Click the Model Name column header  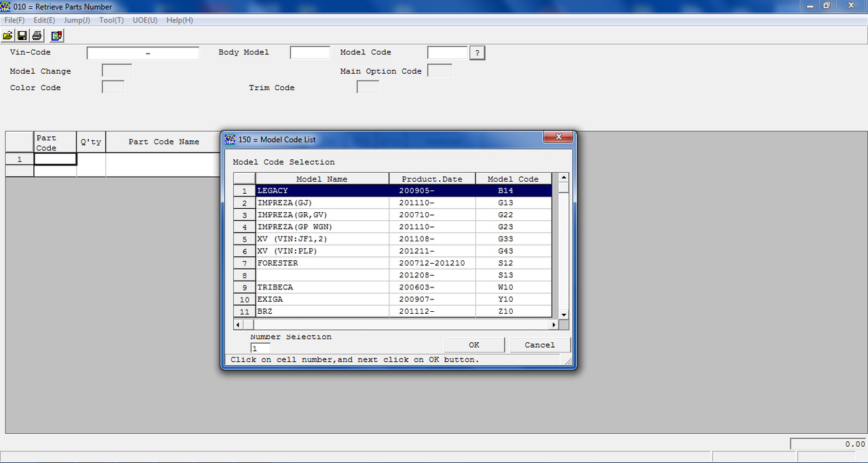[322, 179]
